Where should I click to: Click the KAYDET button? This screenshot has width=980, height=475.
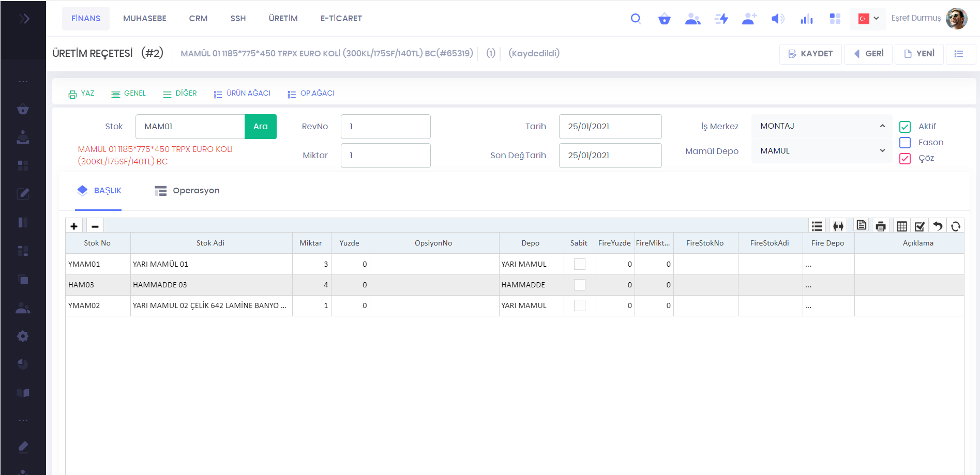click(x=810, y=54)
